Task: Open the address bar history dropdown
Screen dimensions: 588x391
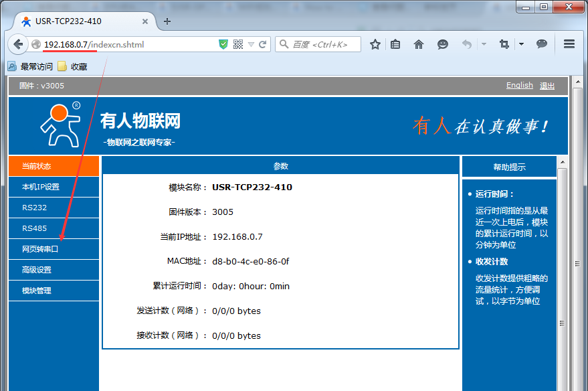Action: [252, 45]
